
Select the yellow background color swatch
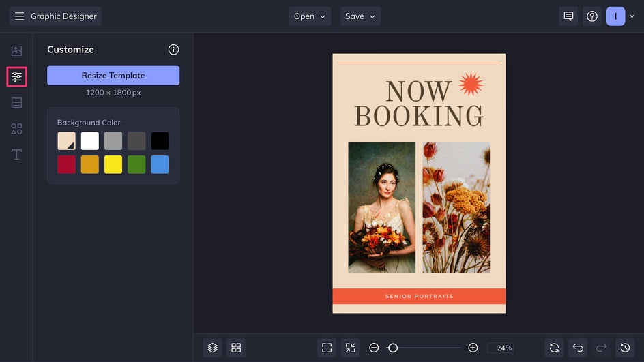click(113, 164)
